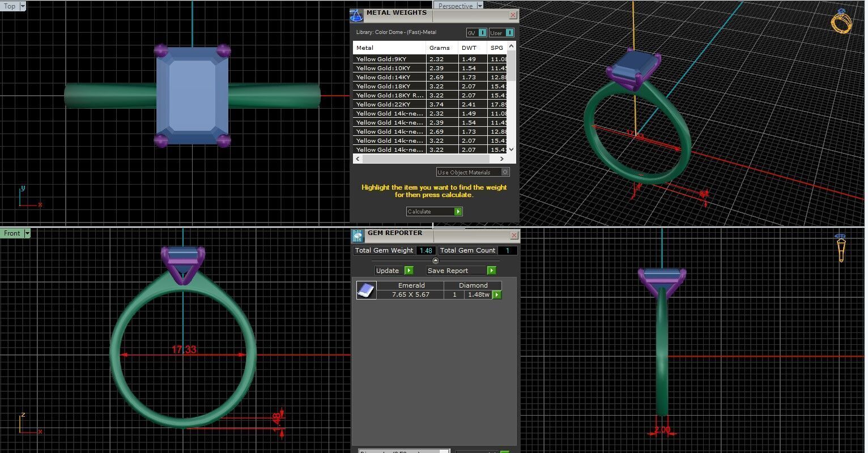Viewport: 868px width, 453px height.
Task: Click the 2.00 dimension in the side view
Action: coord(662,430)
